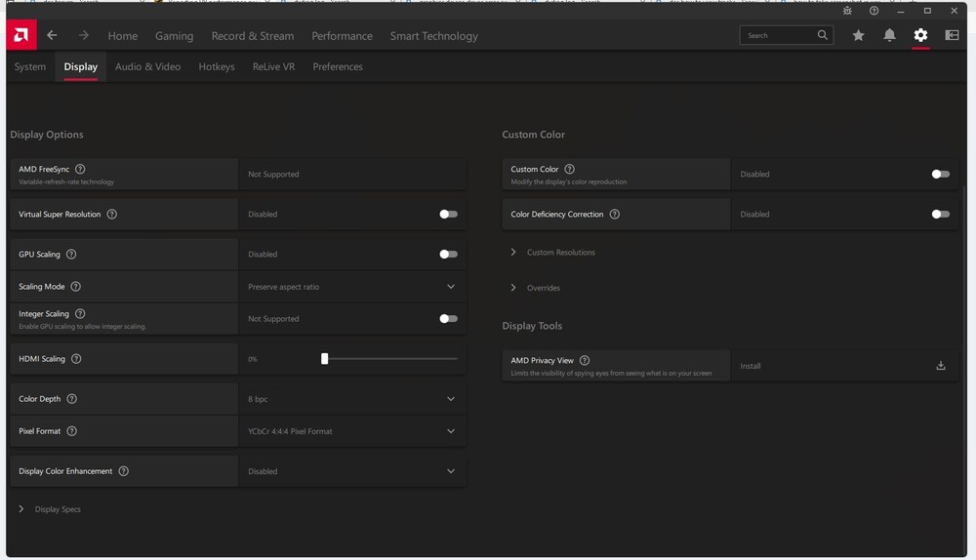Image resolution: width=976 pixels, height=560 pixels.
Task: Click the AMD logo home icon
Action: [20, 36]
